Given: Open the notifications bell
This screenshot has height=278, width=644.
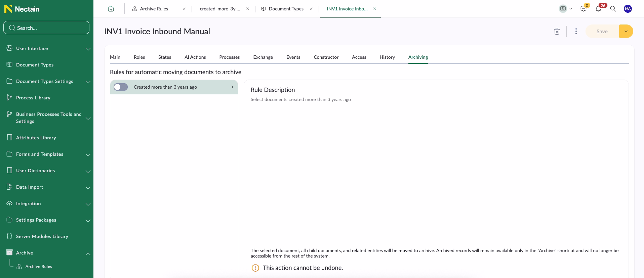Looking at the screenshot, I should click(598, 9).
